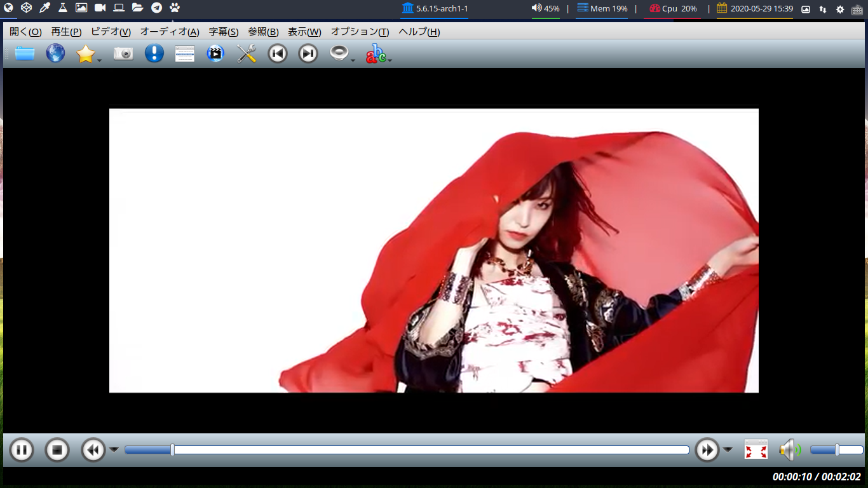
Task: Open the 字幕(S) menu
Action: point(224,32)
